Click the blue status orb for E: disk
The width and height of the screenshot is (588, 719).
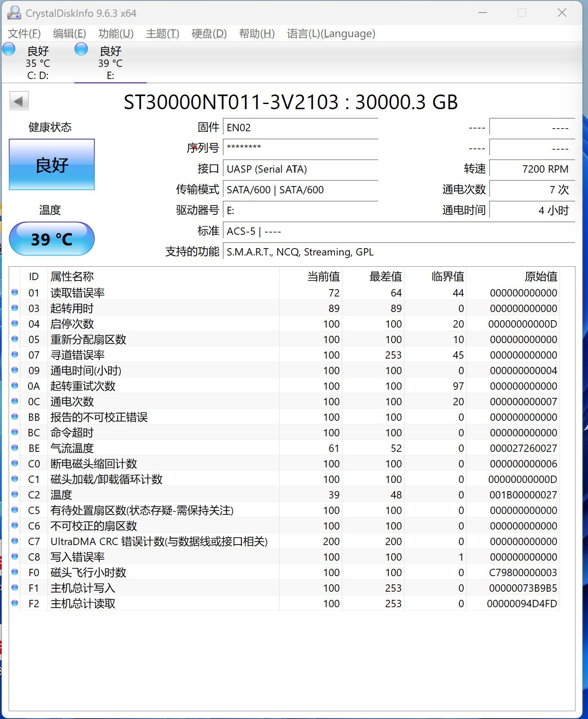click(81, 49)
